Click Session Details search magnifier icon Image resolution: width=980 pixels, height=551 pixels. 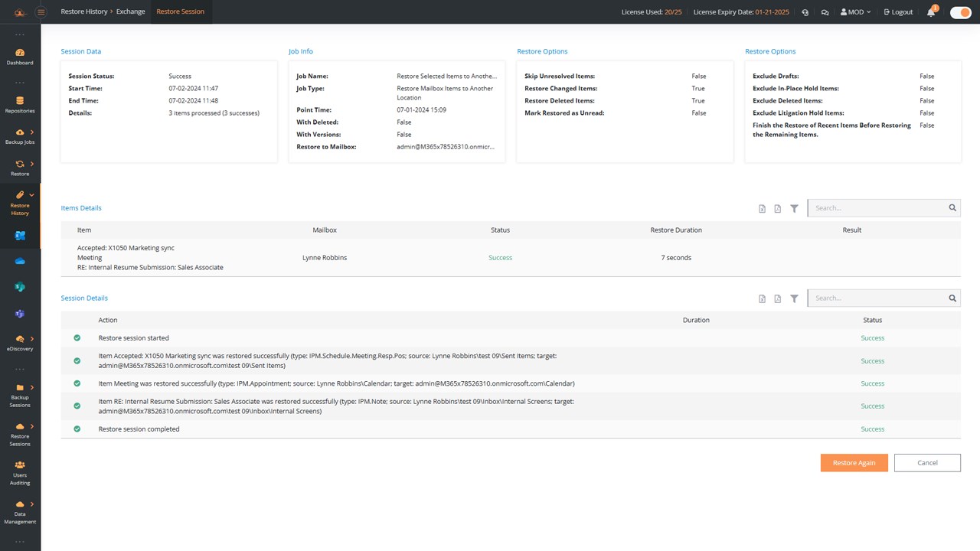click(x=952, y=298)
